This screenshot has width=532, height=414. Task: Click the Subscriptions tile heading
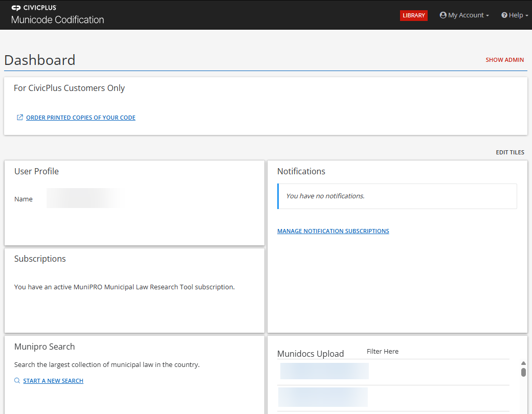(x=40, y=259)
